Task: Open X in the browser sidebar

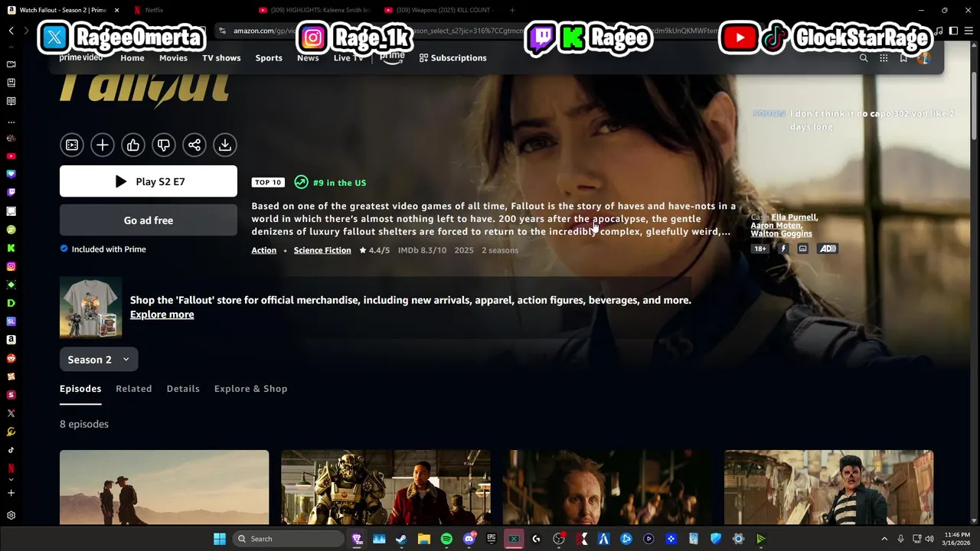Action: pos(11,413)
